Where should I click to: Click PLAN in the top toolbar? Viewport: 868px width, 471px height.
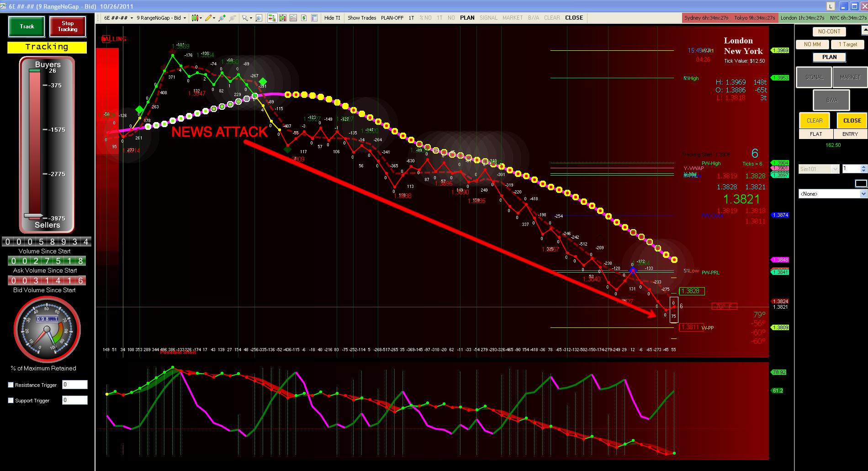point(467,18)
